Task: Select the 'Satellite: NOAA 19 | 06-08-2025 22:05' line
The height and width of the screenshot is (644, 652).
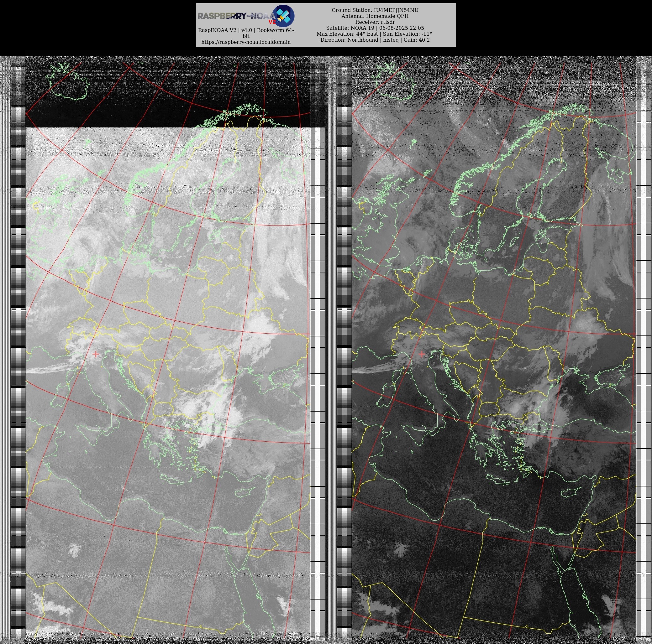Action: (x=375, y=28)
